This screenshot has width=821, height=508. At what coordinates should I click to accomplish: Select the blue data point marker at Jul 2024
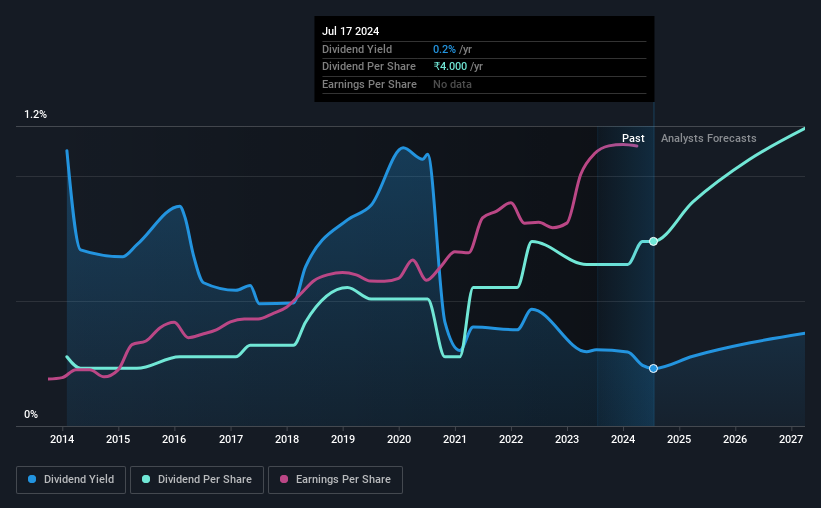tap(653, 369)
